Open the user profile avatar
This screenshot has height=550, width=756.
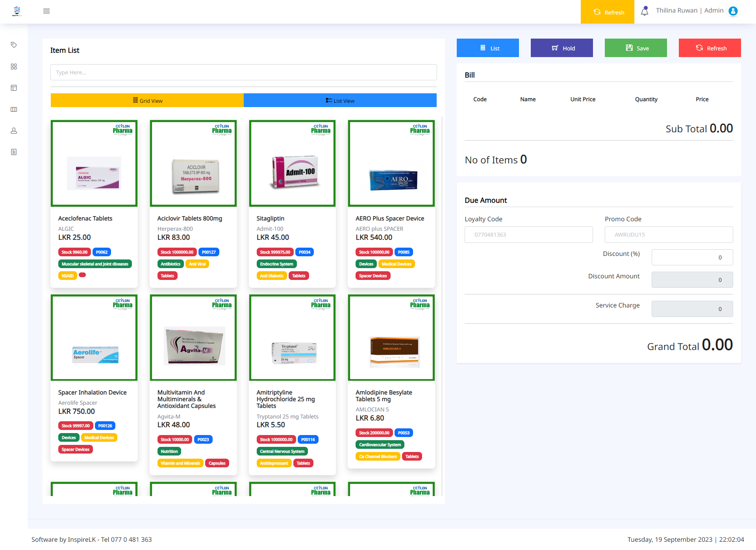(x=733, y=11)
